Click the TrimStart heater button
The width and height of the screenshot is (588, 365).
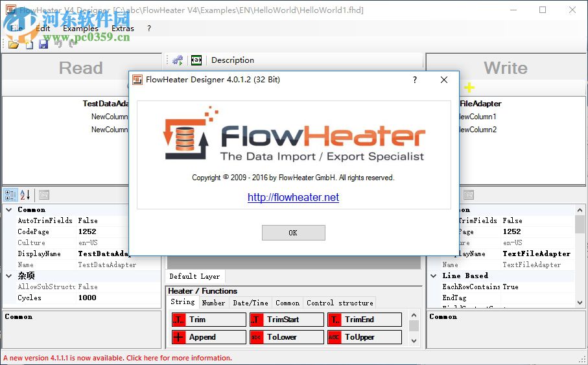(287, 320)
